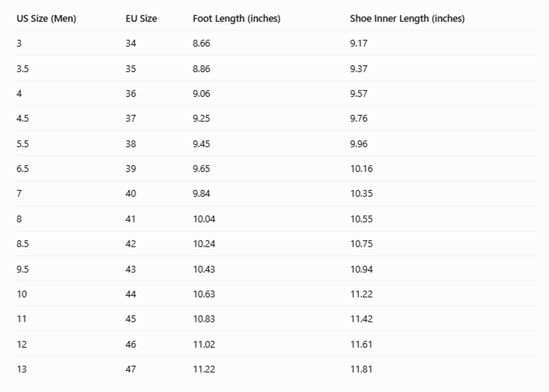The width and height of the screenshot is (549, 392).
Task: Select shoe inner length 11.22 in EU 44 row
Action: (x=361, y=294)
